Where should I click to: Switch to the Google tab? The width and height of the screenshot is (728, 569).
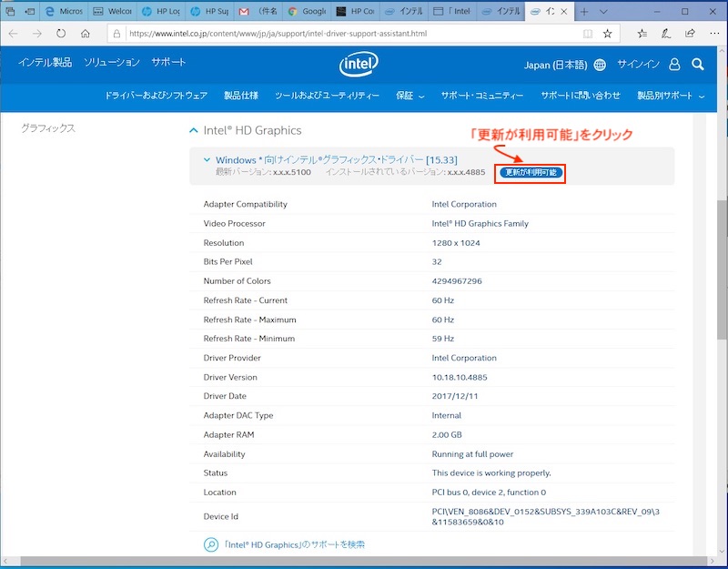tap(306, 12)
